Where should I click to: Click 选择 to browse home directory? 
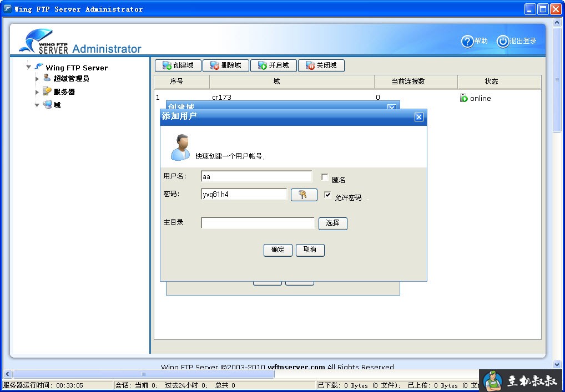click(332, 223)
